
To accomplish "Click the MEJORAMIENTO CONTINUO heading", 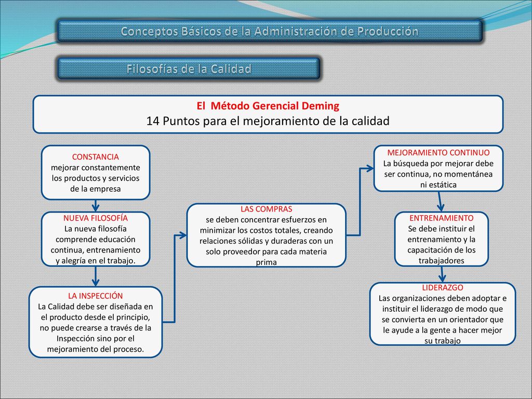I will coord(438,152).
